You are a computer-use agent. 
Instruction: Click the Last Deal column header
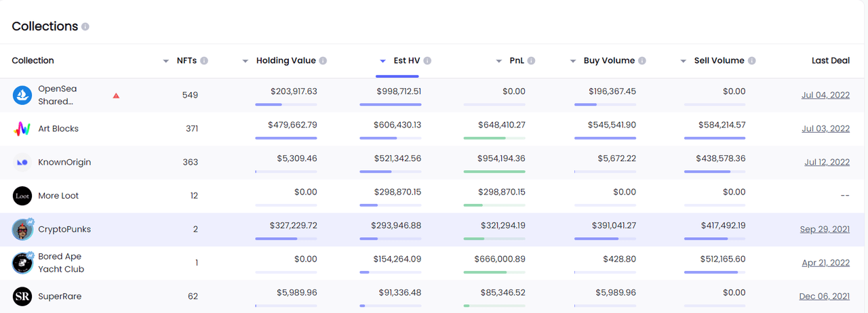[831, 60]
